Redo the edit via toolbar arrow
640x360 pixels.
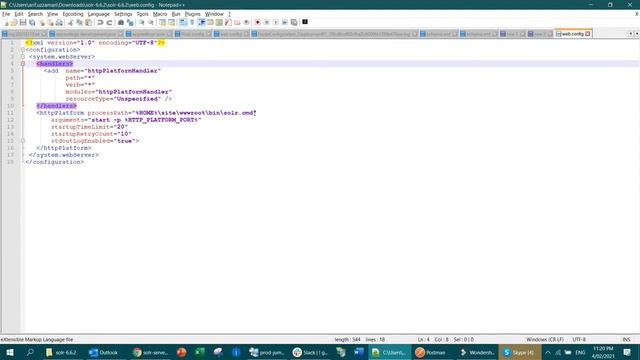109,22
